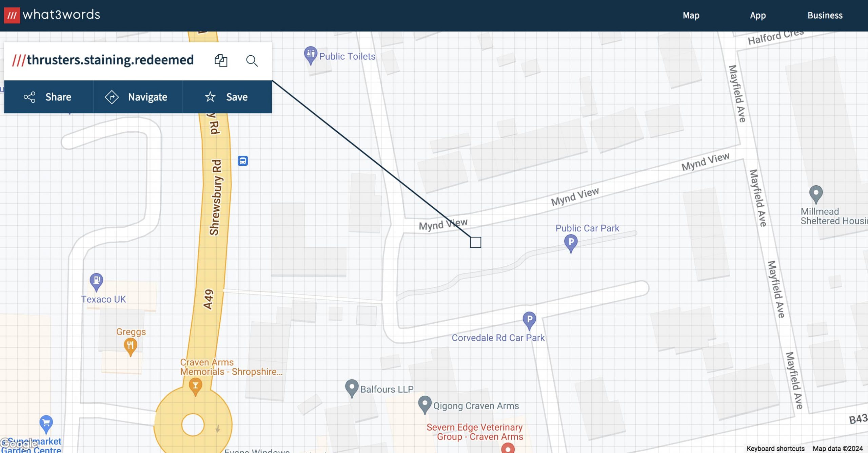Click the 'Greggs' label
Image resolution: width=868 pixels, height=453 pixels.
[x=131, y=332]
